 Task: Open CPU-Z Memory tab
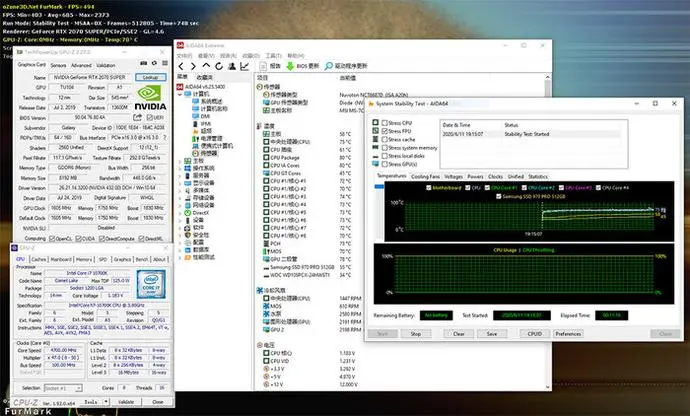[84, 259]
